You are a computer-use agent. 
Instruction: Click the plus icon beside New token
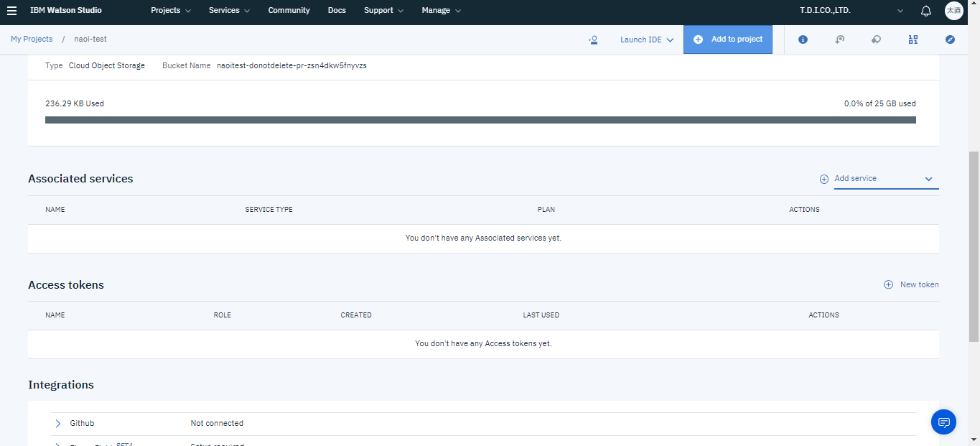(888, 285)
